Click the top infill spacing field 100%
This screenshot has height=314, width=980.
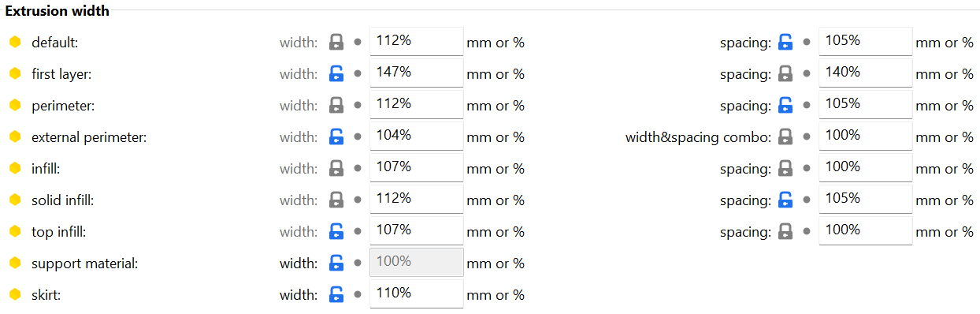pyautogui.click(x=866, y=230)
